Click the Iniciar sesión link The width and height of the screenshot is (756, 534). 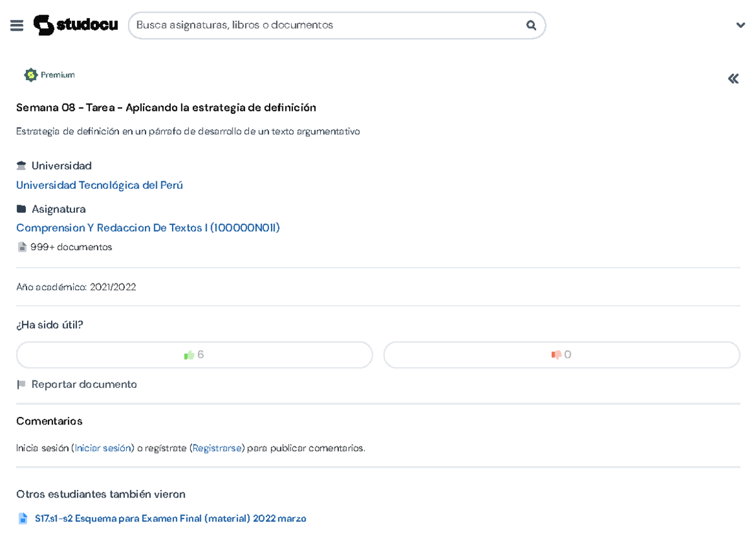point(103,448)
